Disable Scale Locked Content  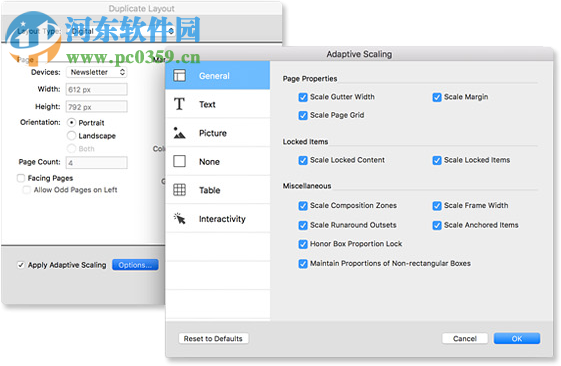pyautogui.click(x=303, y=160)
